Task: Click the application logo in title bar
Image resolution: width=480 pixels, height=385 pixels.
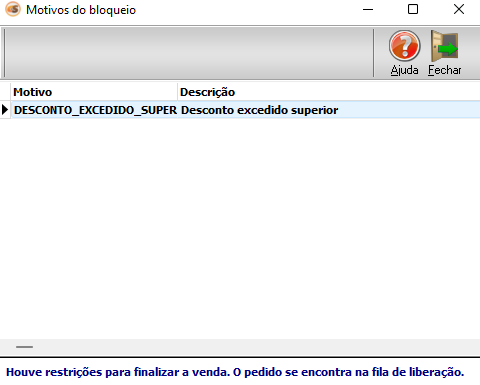Action: tap(13, 10)
